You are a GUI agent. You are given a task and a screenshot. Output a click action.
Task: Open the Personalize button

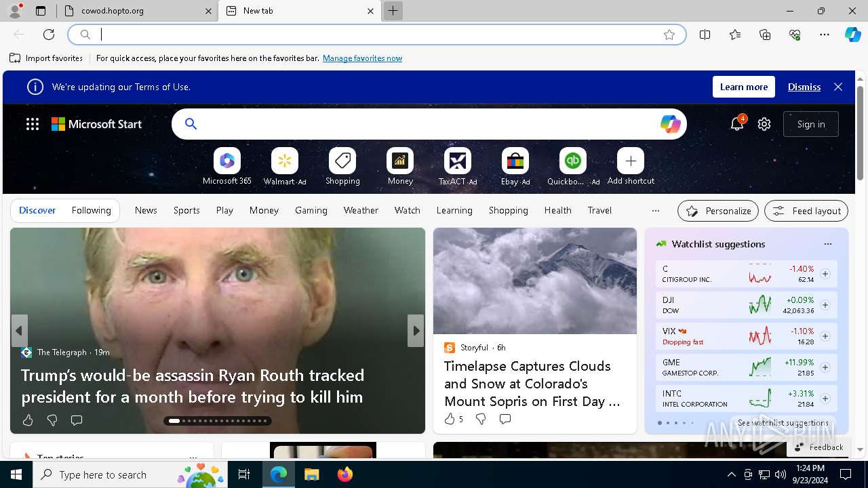pos(718,211)
